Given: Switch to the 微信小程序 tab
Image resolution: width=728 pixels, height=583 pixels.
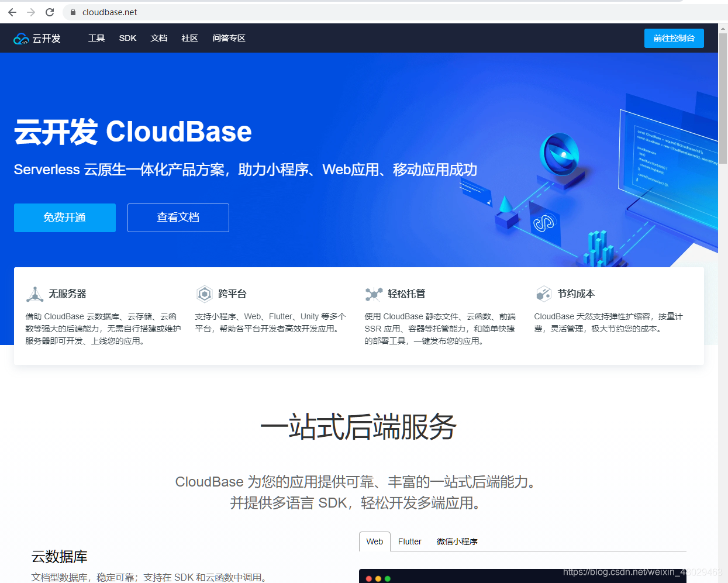Looking at the screenshot, I should pos(457,541).
